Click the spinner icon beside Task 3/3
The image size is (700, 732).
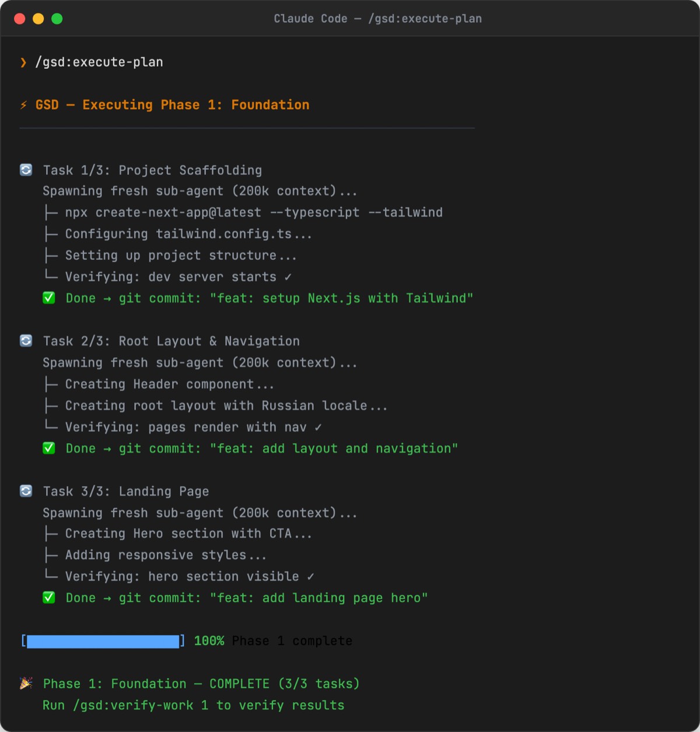click(x=26, y=491)
